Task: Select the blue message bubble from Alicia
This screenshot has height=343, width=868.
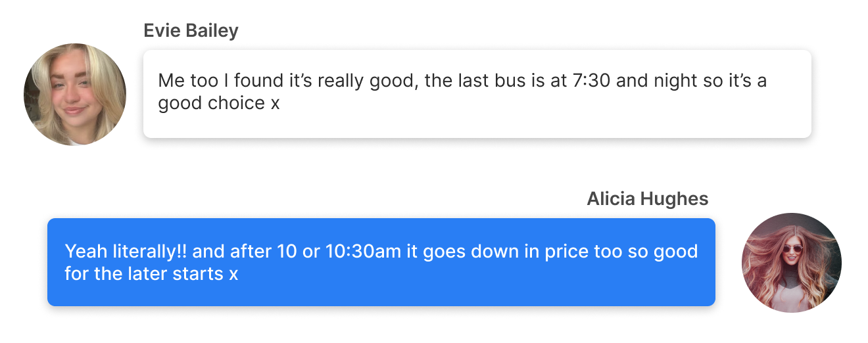Action: 381,262
